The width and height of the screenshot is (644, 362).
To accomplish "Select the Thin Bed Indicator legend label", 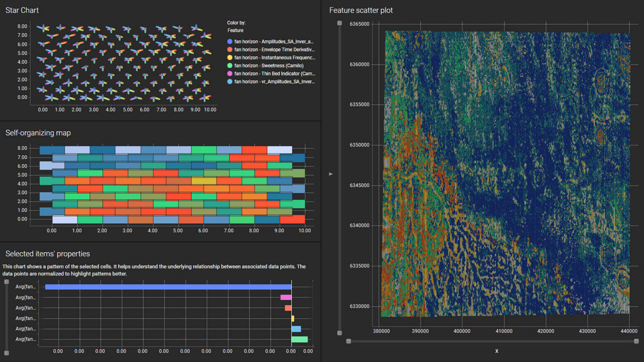I will pyautogui.click(x=274, y=73).
